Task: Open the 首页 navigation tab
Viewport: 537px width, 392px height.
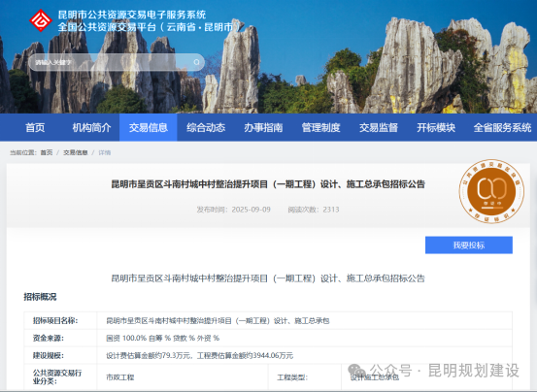Action: pyautogui.click(x=35, y=127)
